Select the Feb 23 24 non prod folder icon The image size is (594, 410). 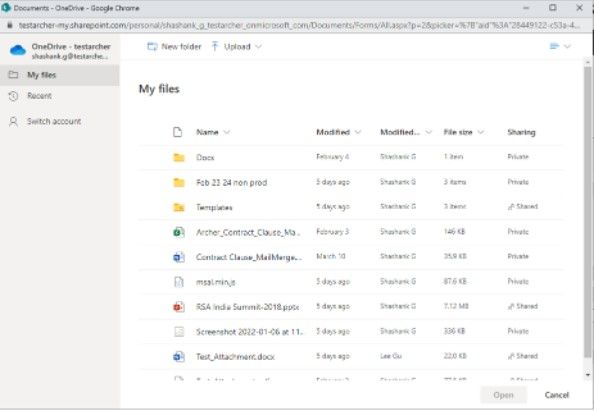coord(179,182)
